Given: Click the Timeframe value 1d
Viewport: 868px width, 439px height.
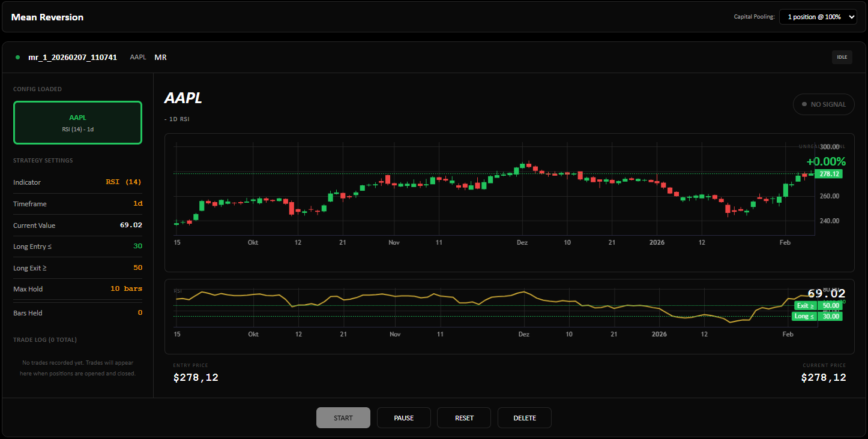Looking at the screenshot, I should [x=139, y=203].
